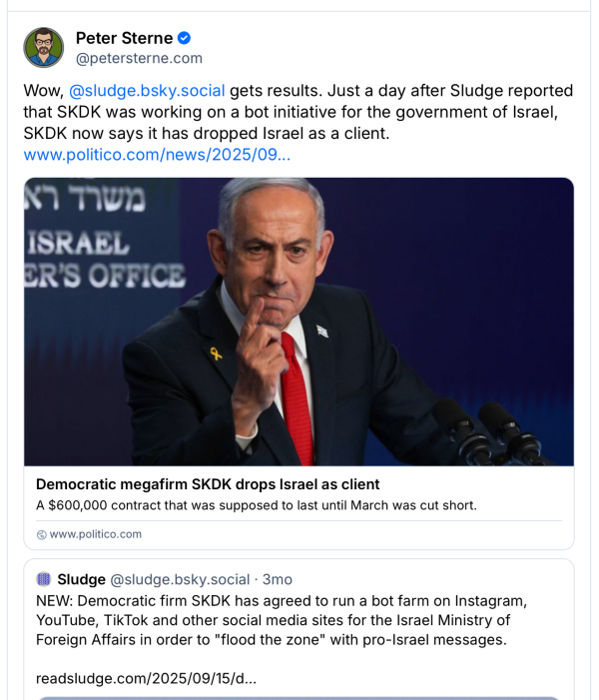Click the "$600,000 contract" article description
Screen dimensions: 599x700
click(x=257, y=505)
